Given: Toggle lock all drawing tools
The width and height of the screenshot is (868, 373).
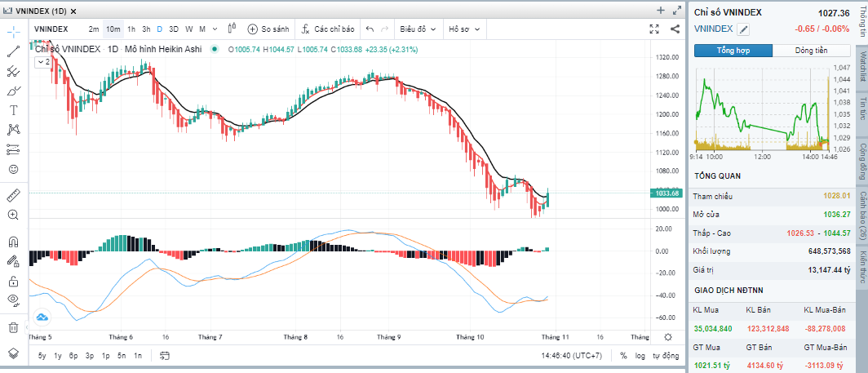Looking at the screenshot, I should click(13, 281).
